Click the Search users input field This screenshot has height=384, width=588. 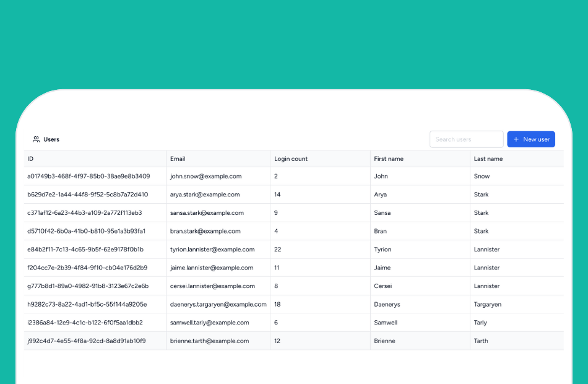tap(466, 139)
